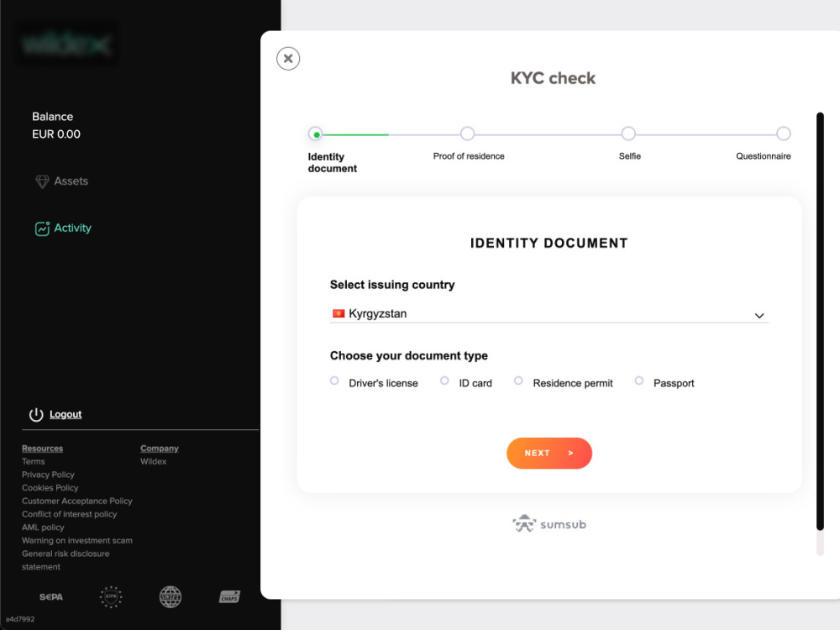Screen dimensions: 840x630
Task: Click the NEXT button
Action: point(549,454)
